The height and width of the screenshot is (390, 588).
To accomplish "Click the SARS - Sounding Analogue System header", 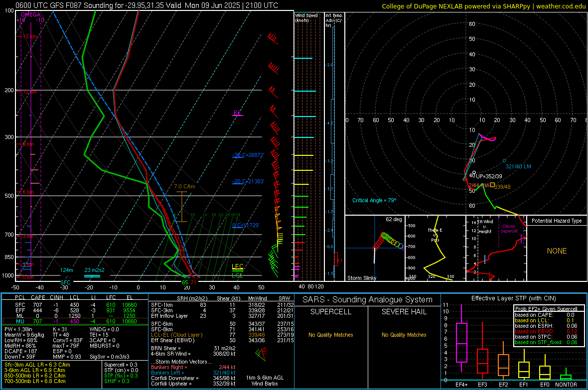I will [367, 300].
